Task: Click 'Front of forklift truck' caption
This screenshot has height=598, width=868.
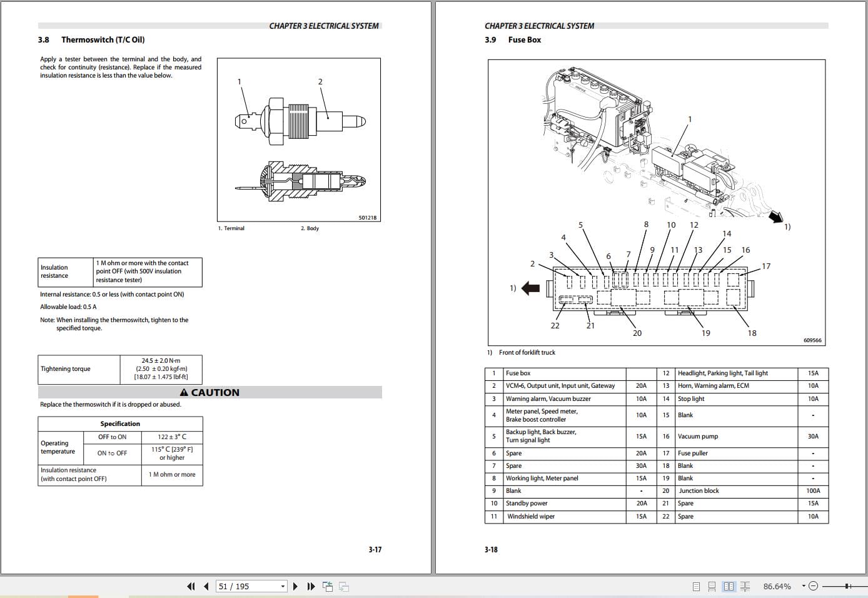Action: pyautogui.click(x=527, y=353)
